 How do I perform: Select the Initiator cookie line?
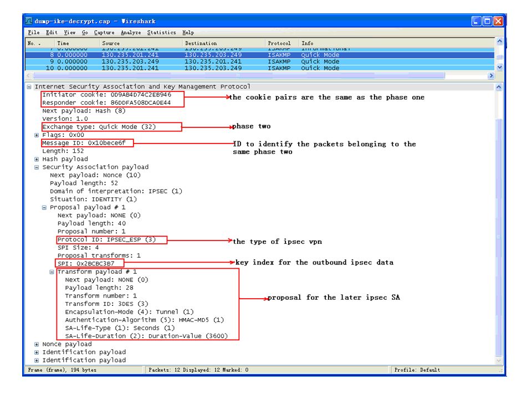pos(106,95)
